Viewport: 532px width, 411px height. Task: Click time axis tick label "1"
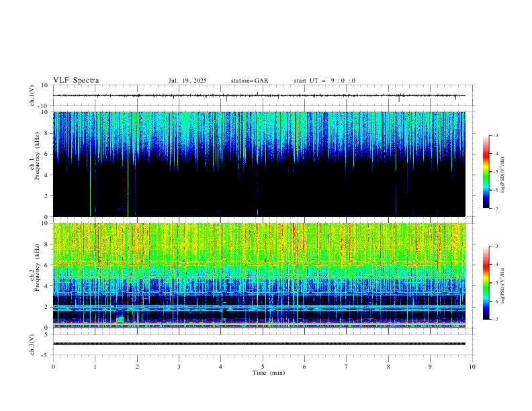[95, 367]
